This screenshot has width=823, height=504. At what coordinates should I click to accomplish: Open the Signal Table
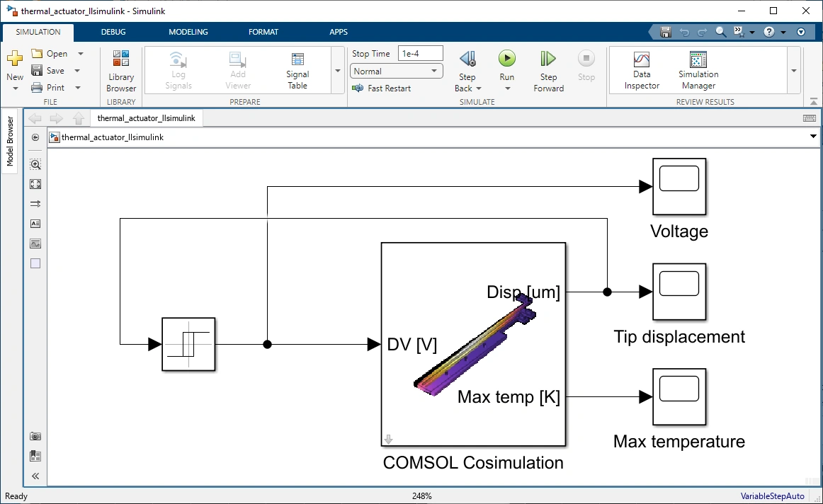297,71
